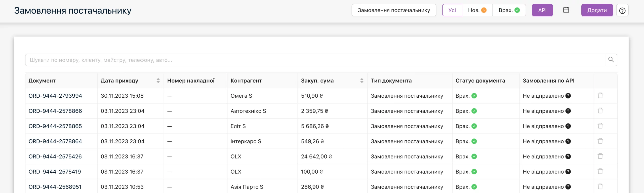
Task: Sort table by Дата приходу
Action: coord(158,81)
